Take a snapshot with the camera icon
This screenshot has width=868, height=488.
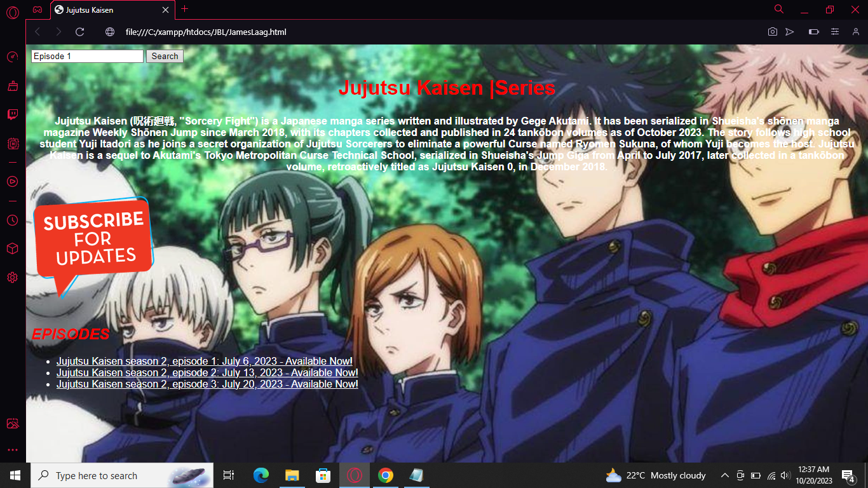pos(772,32)
